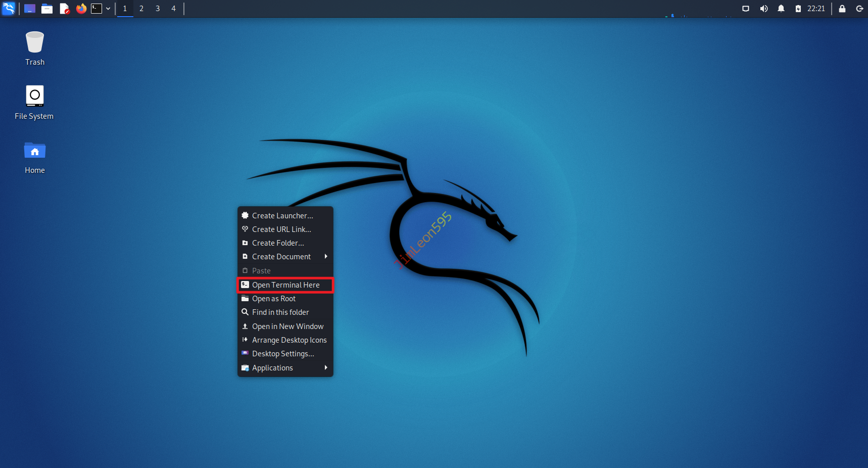
Task: Select Open Terminal Here from context menu
Action: pyautogui.click(x=285, y=285)
